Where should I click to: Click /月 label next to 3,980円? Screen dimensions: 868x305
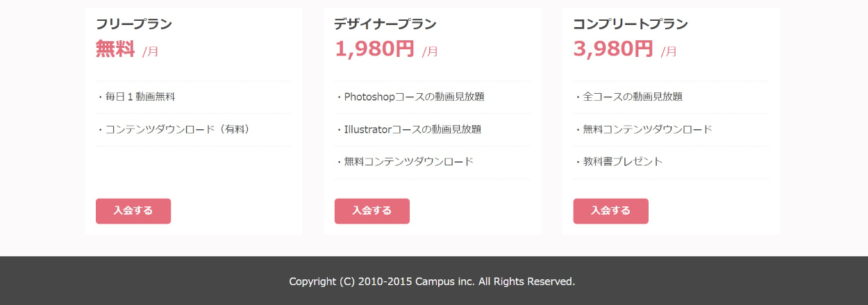pos(669,51)
